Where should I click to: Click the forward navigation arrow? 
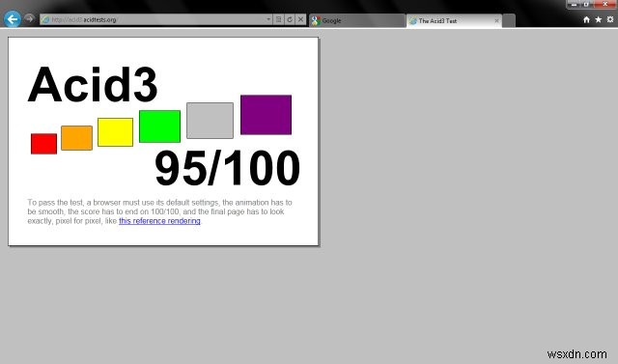pos(29,18)
